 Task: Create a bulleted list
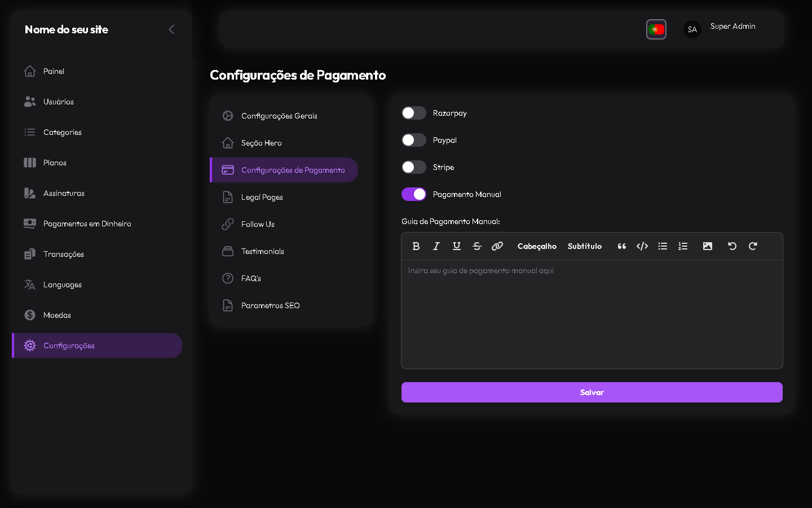pyautogui.click(x=663, y=246)
